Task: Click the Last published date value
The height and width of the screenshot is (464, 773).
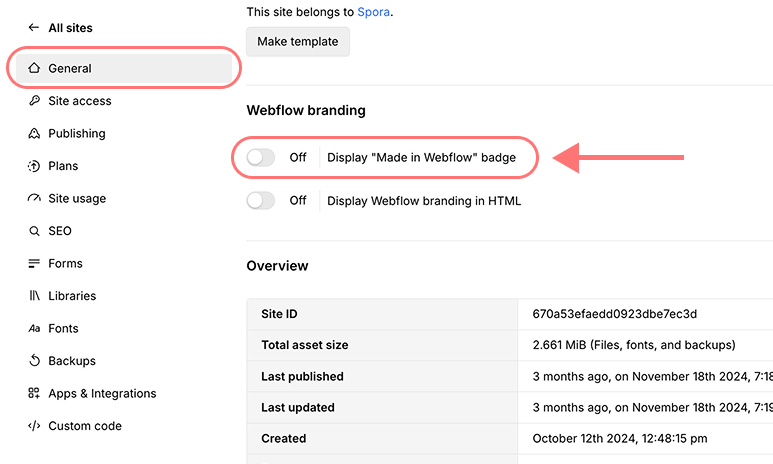Action: pos(652,376)
